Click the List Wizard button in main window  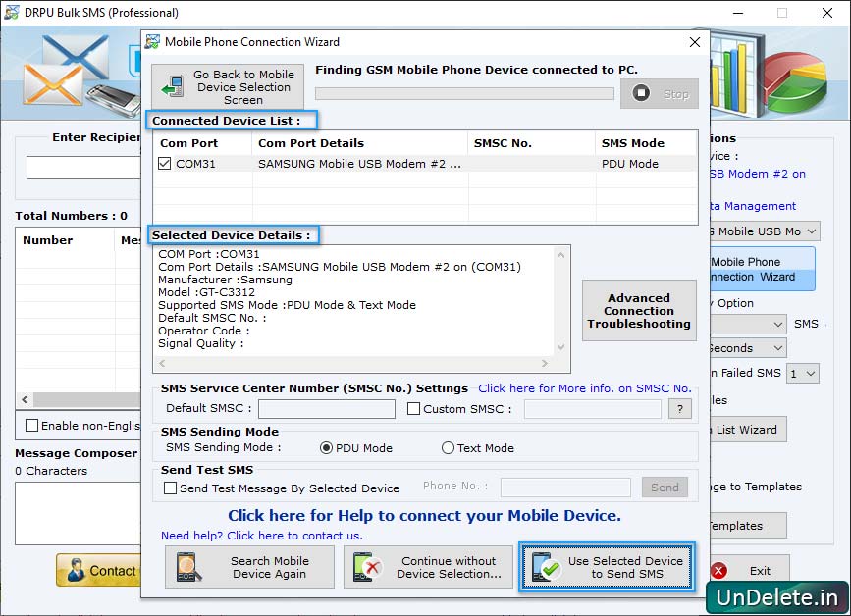(x=747, y=430)
